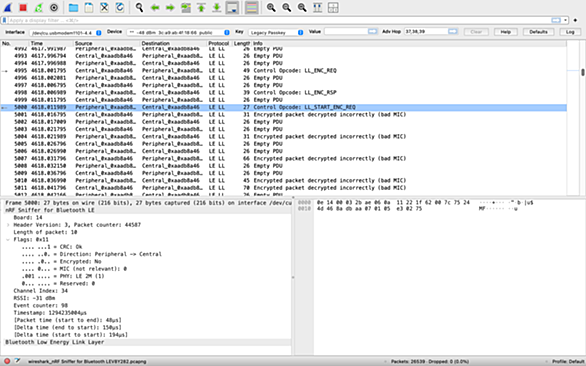
Task: Restart the current capture
Action: (38, 7)
